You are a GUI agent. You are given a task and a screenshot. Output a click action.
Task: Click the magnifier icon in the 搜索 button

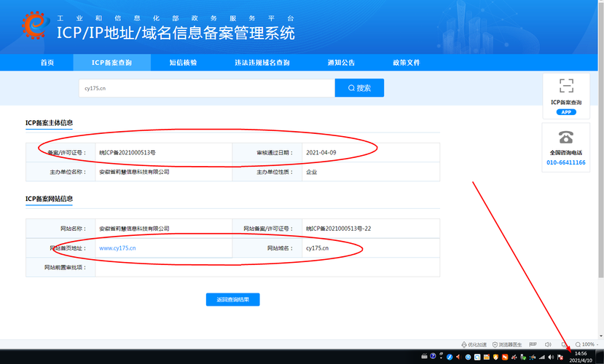[x=351, y=88]
